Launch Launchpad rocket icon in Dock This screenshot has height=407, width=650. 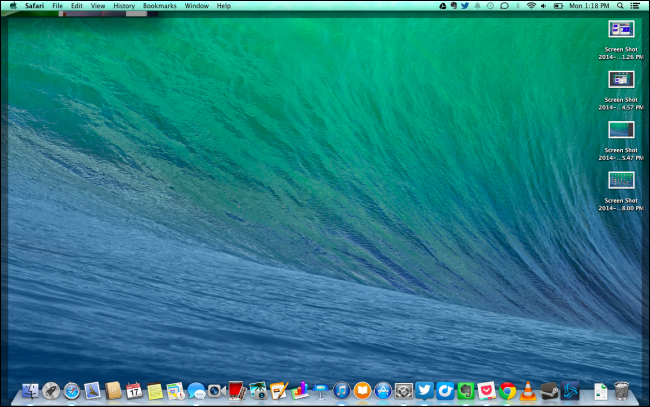pyautogui.click(x=51, y=391)
